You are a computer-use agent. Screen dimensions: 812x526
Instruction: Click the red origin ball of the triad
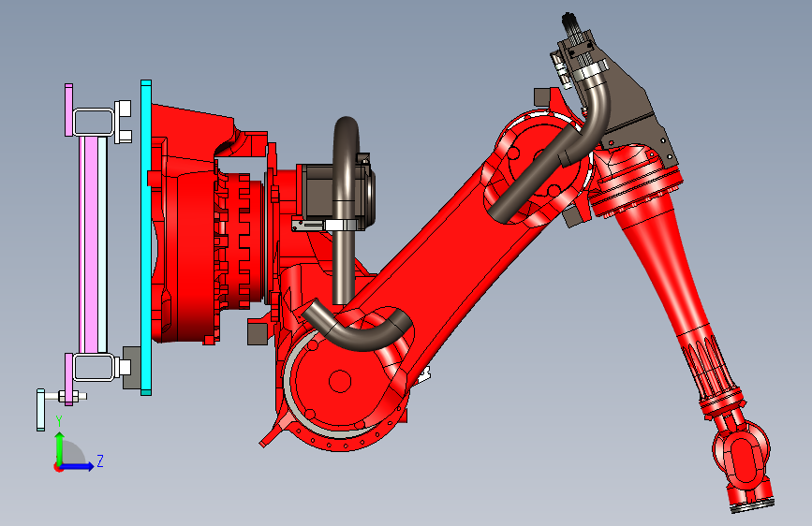pyautogui.click(x=58, y=467)
